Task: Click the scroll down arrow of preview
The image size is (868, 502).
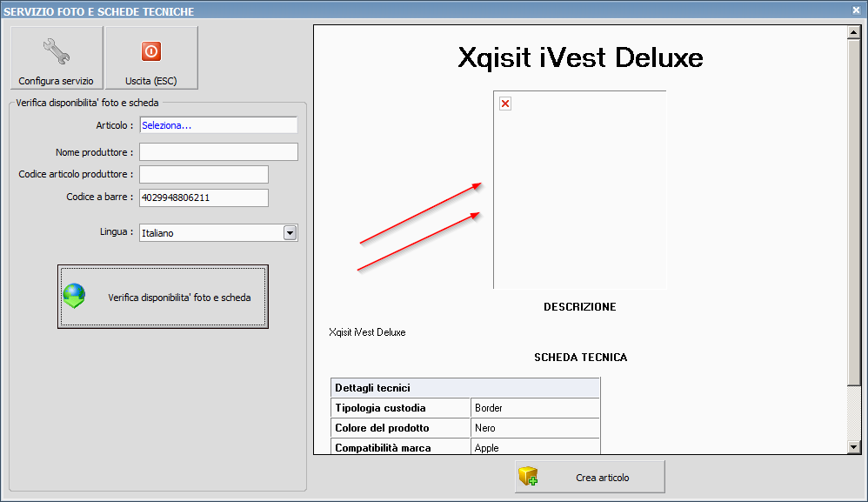Action: pos(853,446)
